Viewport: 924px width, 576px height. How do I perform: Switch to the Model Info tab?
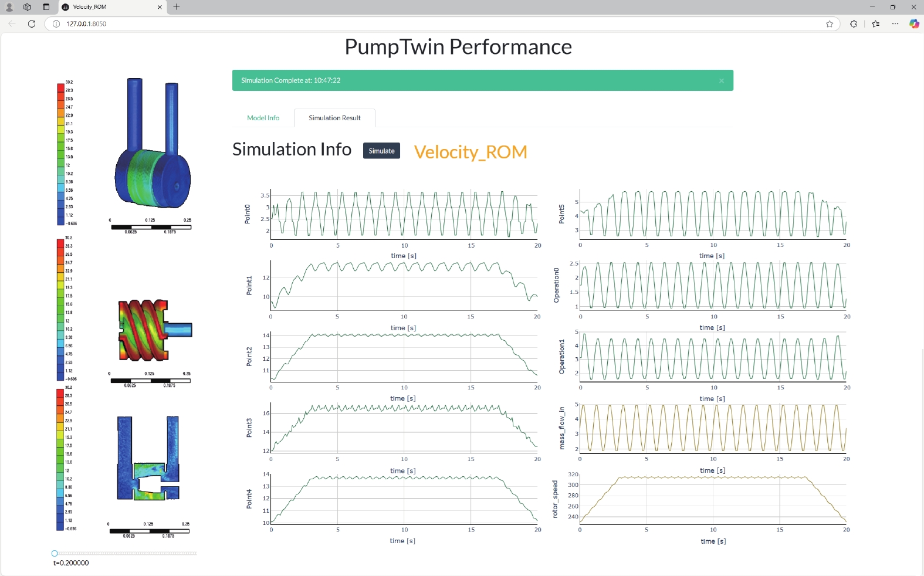point(263,118)
